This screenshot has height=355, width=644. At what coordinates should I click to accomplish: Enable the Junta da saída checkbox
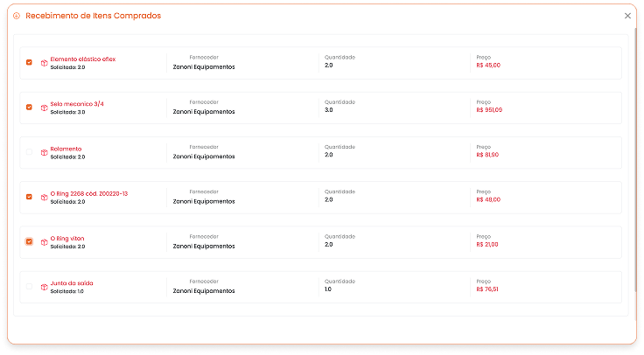pos(29,286)
